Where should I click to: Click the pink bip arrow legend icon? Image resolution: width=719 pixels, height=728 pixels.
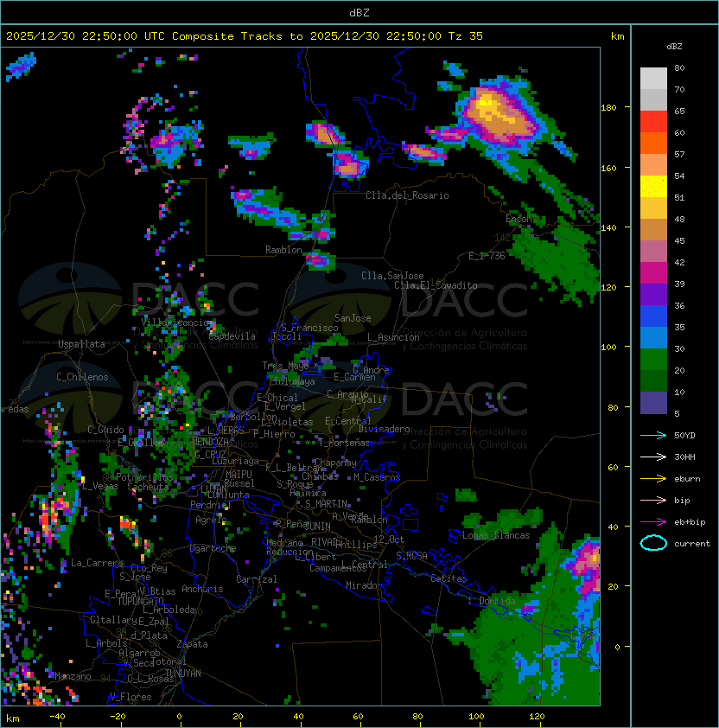[x=653, y=501]
